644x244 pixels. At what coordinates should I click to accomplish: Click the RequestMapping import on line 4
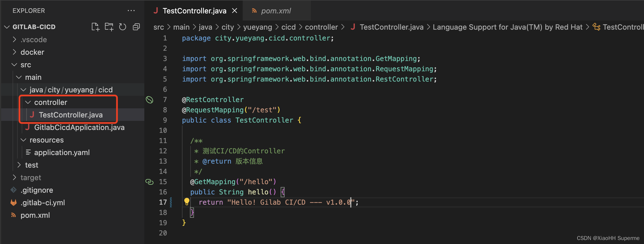pyautogui.click(x=309, y=69)
